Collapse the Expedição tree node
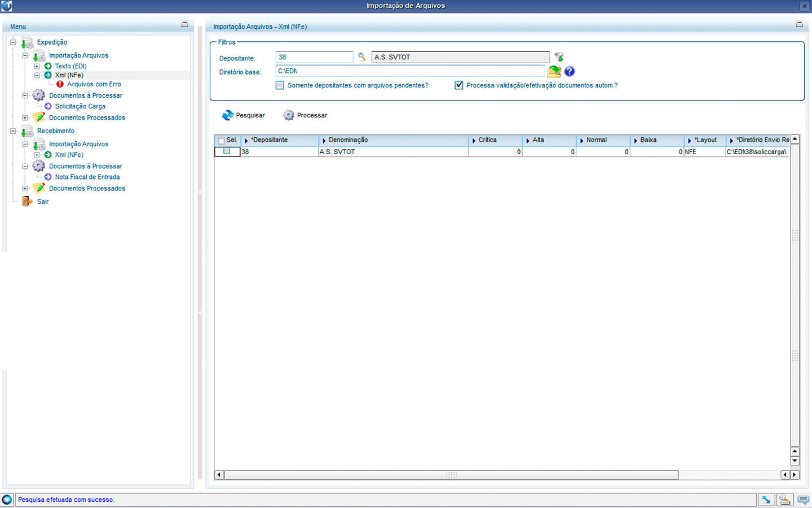The width and height of the screenshot is (812, 508). pos(13,42)
